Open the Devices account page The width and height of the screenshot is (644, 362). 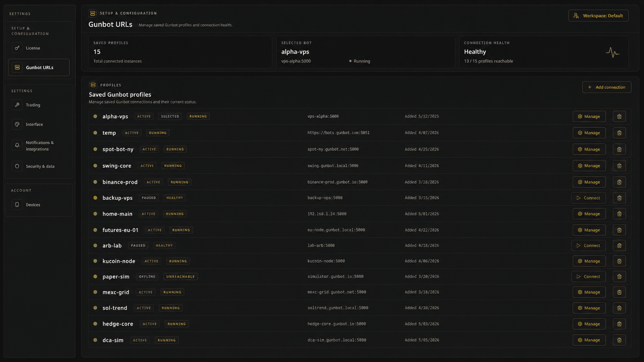(x=39, y=205)
